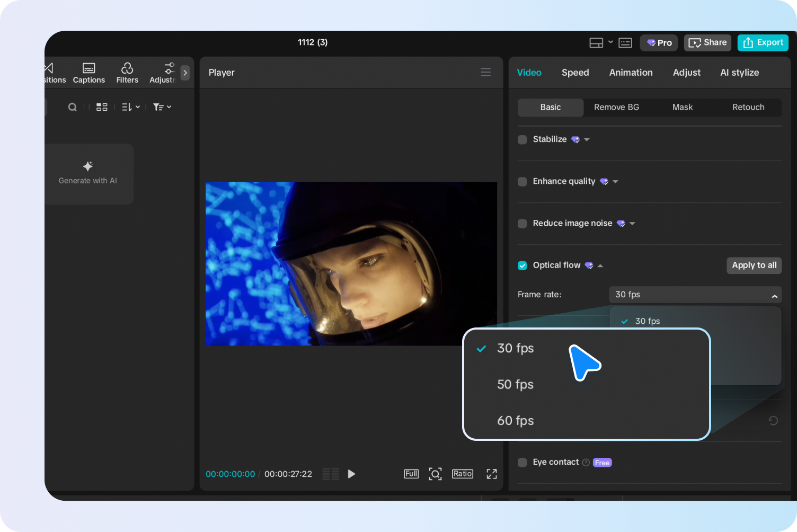This screenshot has width=797, height=532.
Task: Play the video in the Player
Action: click(351, 474)
